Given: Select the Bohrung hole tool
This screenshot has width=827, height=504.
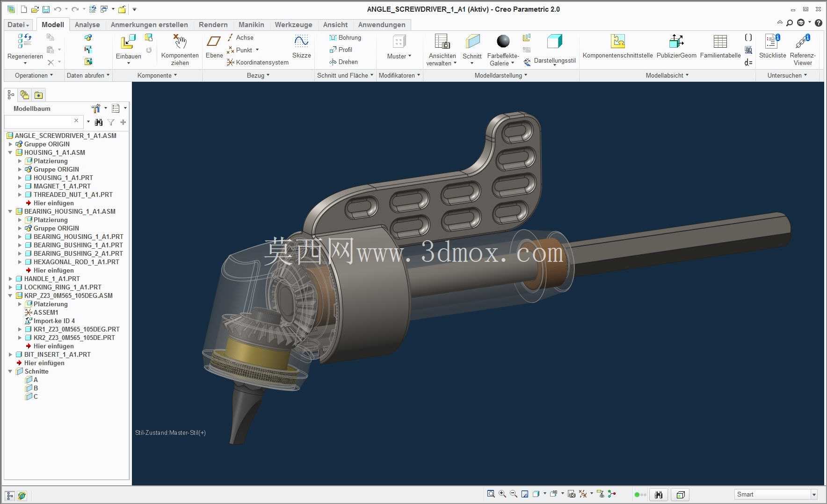Looking at the screenshot, I should [x=345, y=37].
